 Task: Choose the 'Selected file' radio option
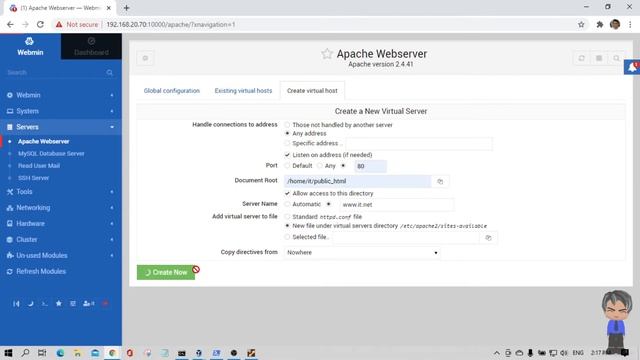coord(287,237)
